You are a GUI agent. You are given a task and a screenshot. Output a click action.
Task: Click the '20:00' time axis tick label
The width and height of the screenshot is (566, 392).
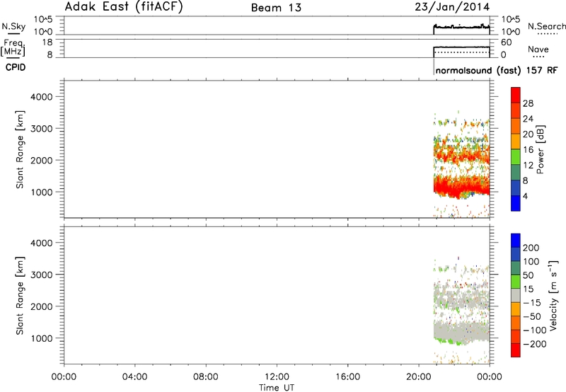coord(418,377)
